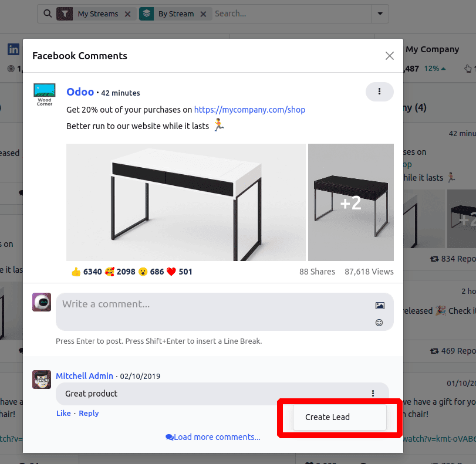Open the mycompany.com/shop link
The image size is (476, 464).
point(249,110)
